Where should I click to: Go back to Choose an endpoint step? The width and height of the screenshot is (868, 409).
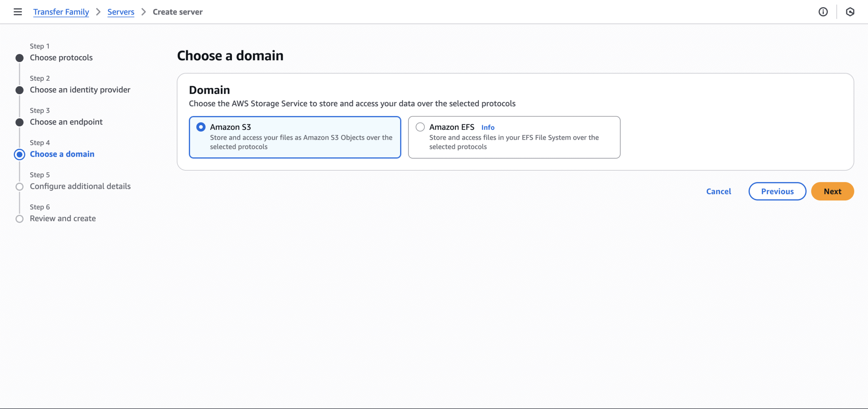(x=66, y=122)
